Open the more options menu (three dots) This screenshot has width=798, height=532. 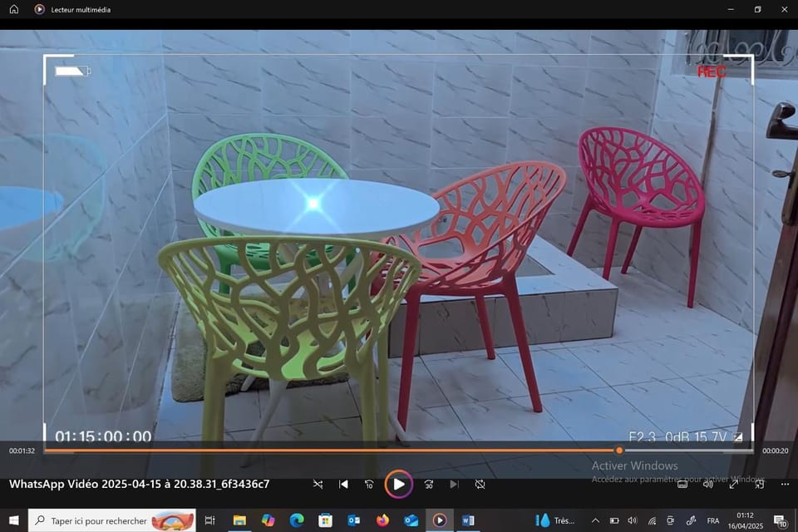785,484
